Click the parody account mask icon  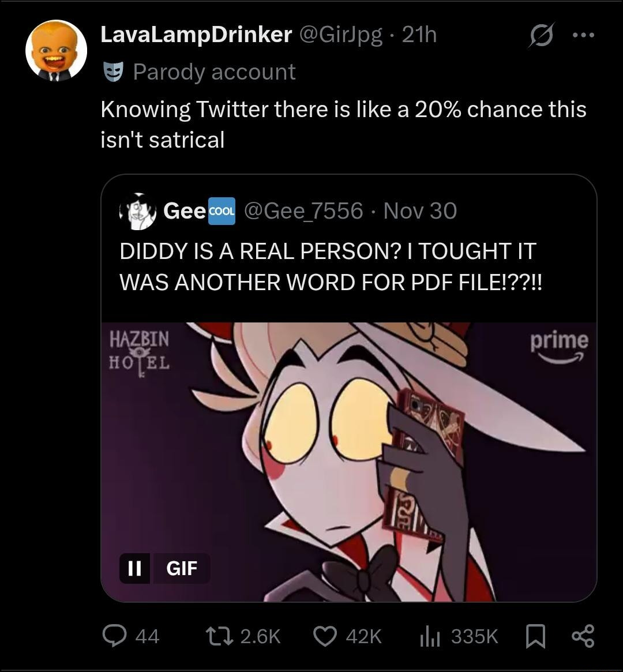114,71
